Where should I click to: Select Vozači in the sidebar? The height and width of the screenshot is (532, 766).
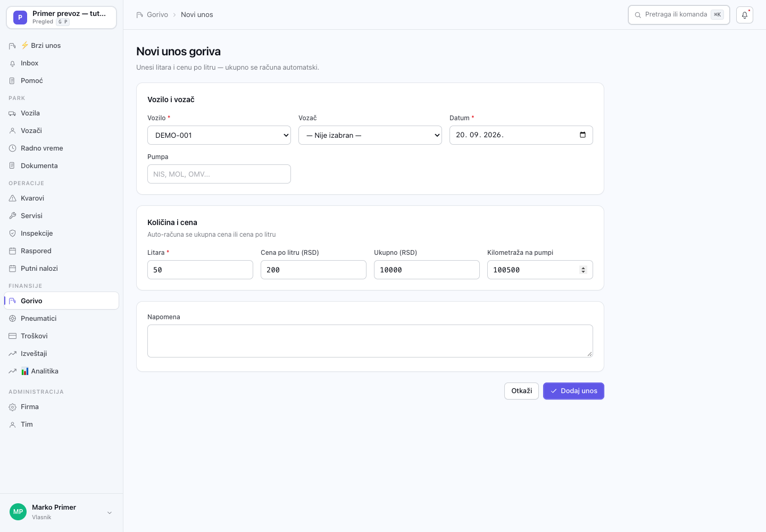point(62,131)
